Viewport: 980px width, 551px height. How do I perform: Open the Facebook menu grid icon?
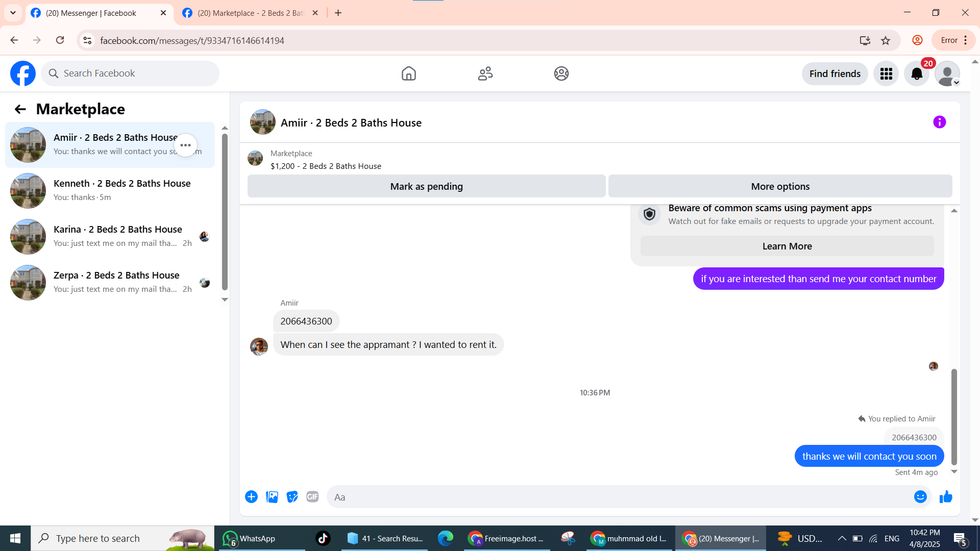click(886, 74)
